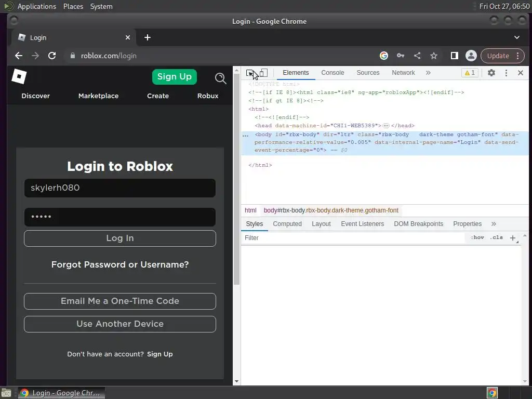Expand the collapsed head element ellipsis
This screenshot has height=399, width=532.
[386, 126]
